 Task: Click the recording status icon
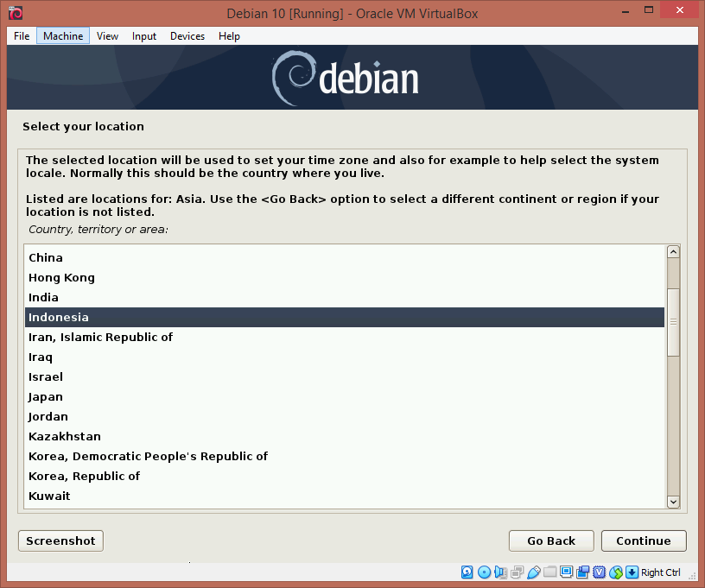(x=583, y=572)
